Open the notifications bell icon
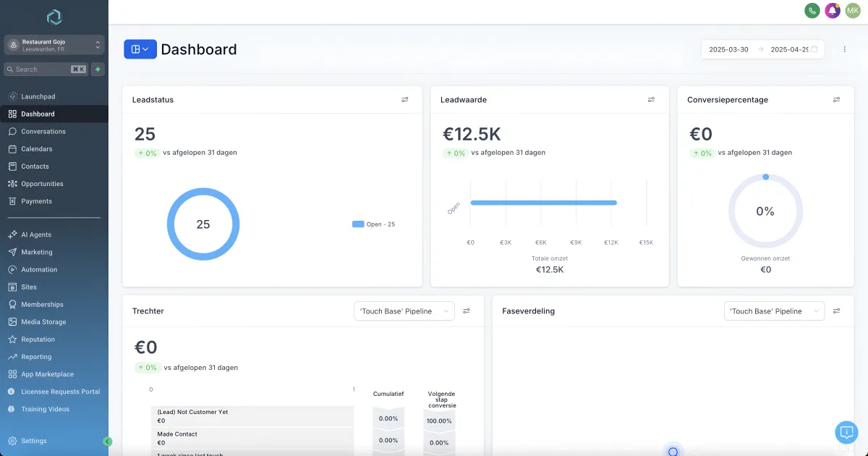This screenshot has height=456, width=868. [x=833, y=11]
